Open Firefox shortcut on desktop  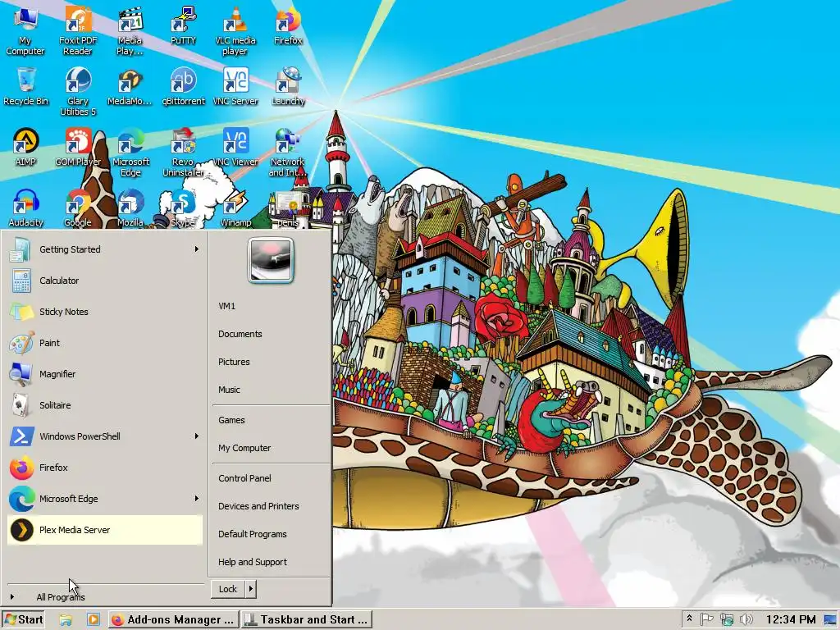[x=288, y=25]
